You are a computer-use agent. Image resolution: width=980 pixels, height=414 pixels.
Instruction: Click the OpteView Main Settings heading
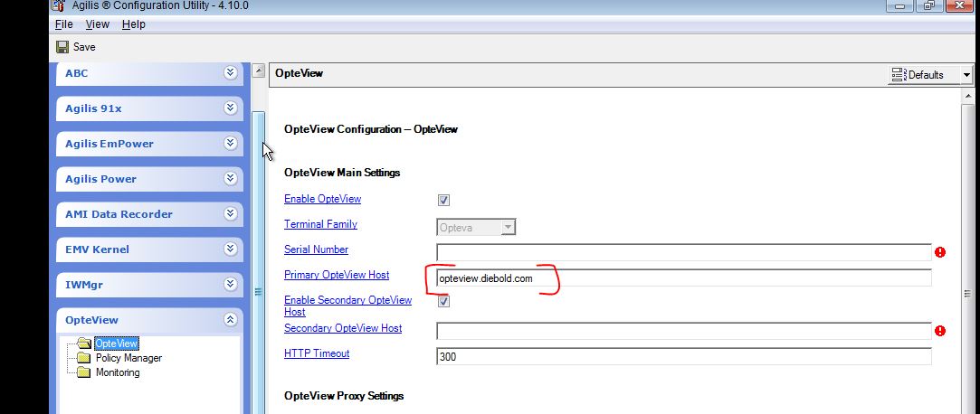click(x=342, y=173)
